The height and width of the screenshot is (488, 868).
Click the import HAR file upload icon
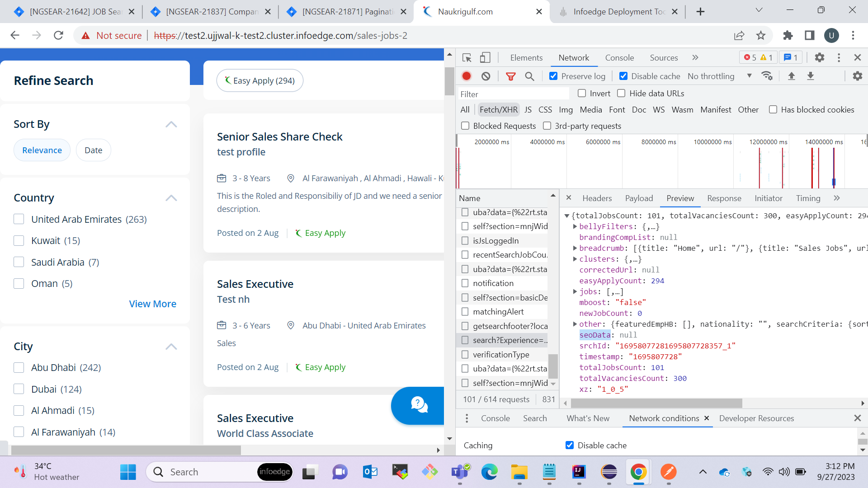click(x=791, y=76)
